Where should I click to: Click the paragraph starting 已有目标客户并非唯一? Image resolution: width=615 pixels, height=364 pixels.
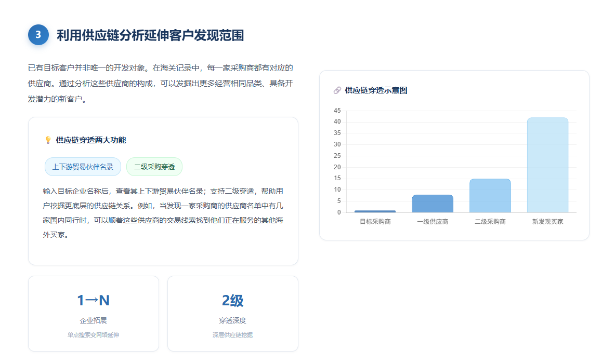(x=161, y=84)
